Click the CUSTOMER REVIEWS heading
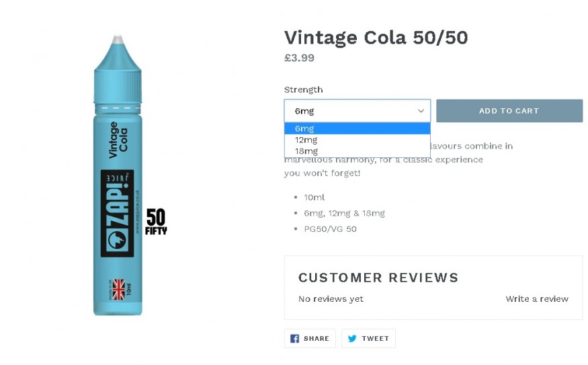Image resolution: width=588 pixels, height=365 pixels. (x=378, y=278)
